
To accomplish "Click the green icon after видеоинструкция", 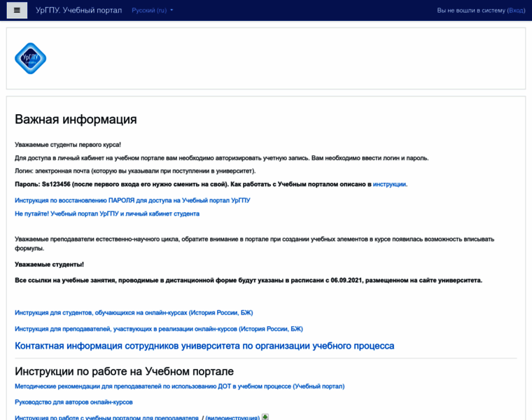I will click(265, 417).
